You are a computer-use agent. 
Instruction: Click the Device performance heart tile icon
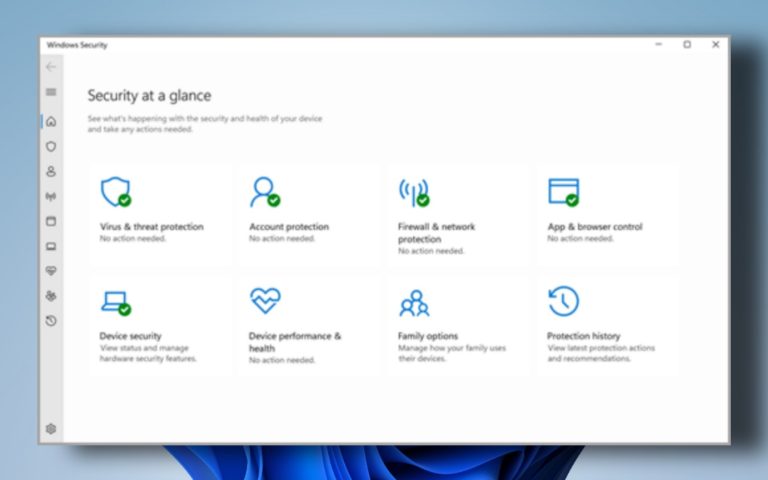[x=265, y=300]
